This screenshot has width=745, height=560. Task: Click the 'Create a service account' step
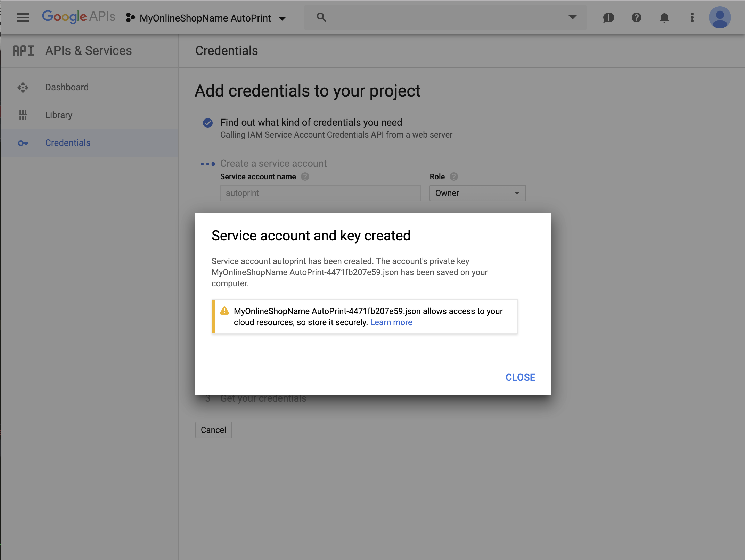tap(273, 163)
